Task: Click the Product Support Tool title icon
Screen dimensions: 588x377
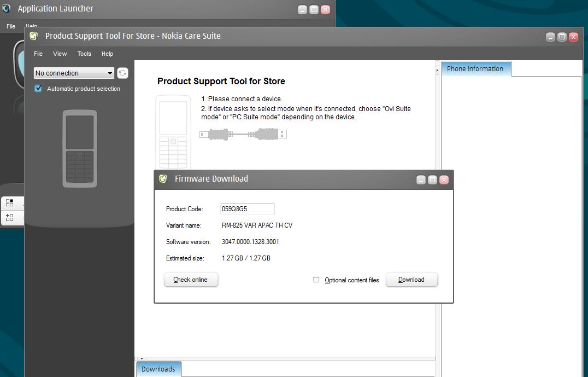Action: click(34, 36)
